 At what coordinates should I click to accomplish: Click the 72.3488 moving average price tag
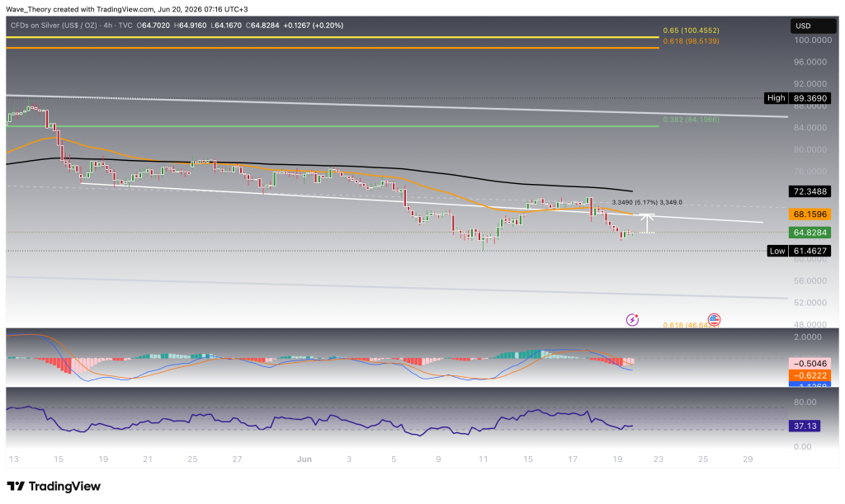(810, 191)
